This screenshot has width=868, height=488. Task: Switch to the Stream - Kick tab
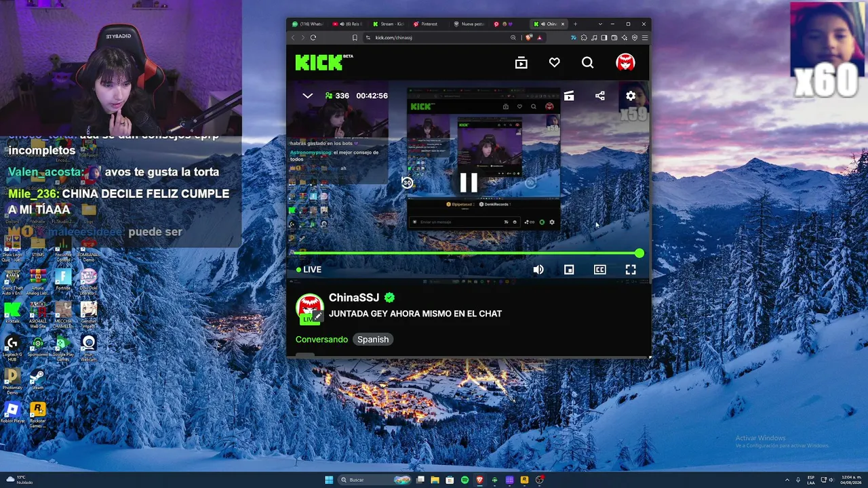pyautogui.click(x=389, y=24)
